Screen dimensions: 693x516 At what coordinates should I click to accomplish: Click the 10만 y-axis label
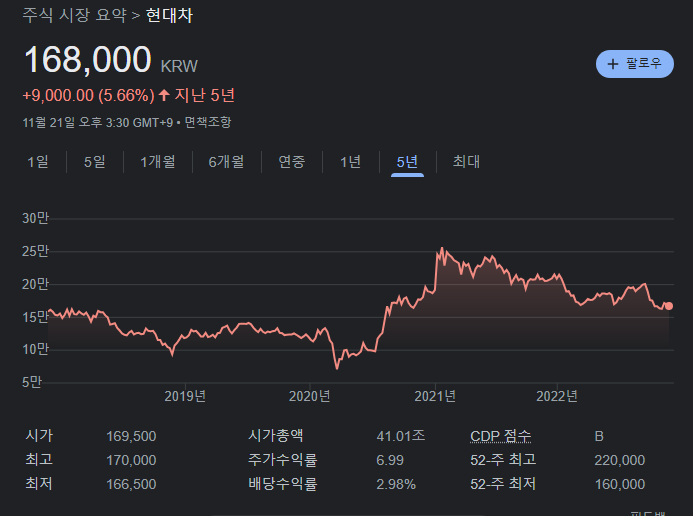coord(35,349)
